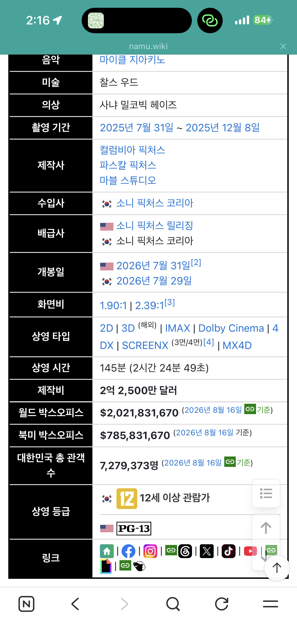
Task: Open the Dolby Cinema link
Action: pyautogui.click(x=231, y=328)
